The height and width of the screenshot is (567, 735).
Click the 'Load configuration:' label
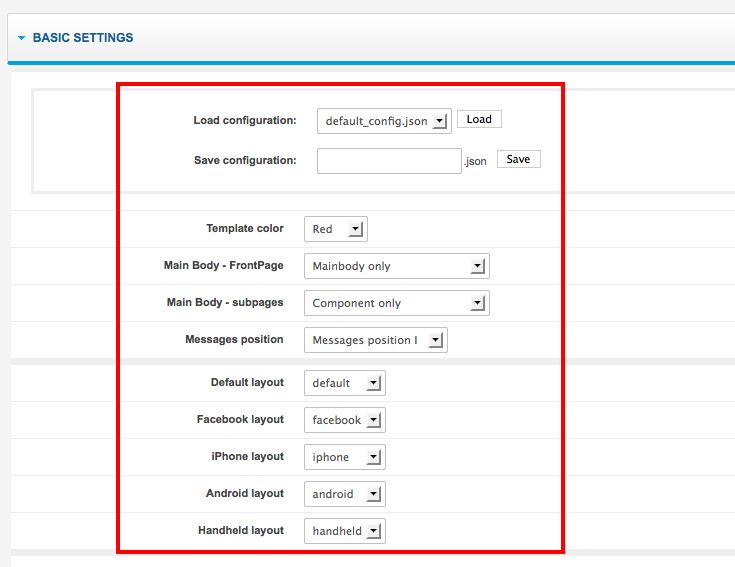[x=245, y=120]
